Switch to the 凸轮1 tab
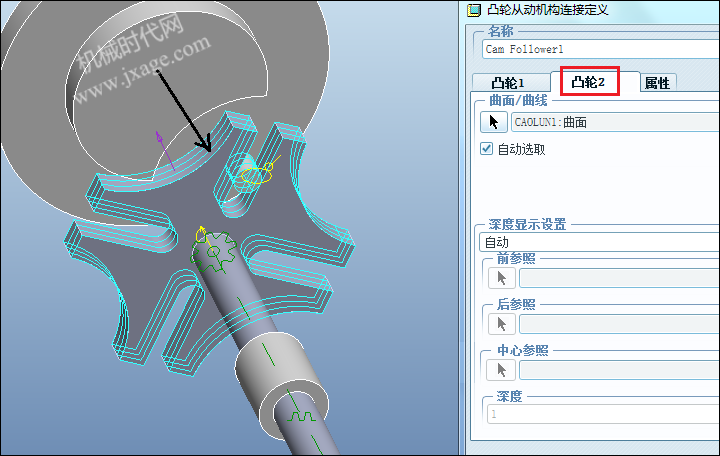720x456 pixels. [511, 82]
